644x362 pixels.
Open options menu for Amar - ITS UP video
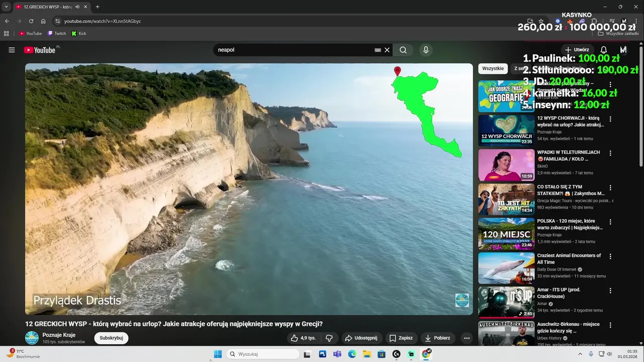[x=610, y=291]
